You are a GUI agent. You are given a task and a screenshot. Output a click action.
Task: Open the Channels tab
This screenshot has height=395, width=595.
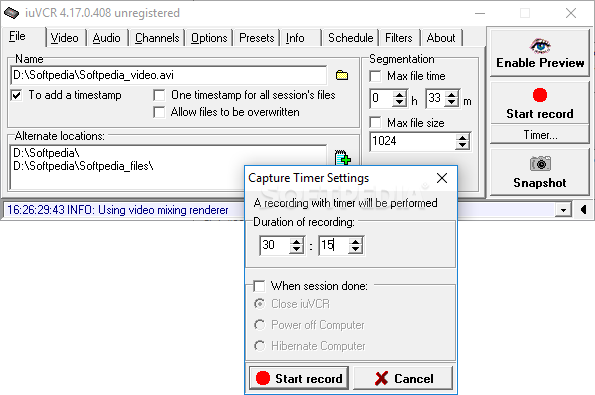pyautogui.click(x=157, y=38)
